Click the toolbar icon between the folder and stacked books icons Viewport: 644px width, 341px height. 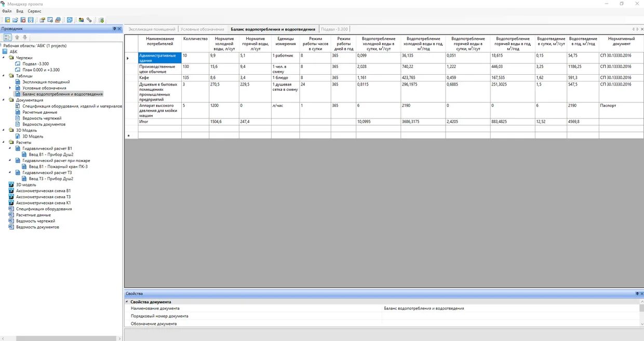[x=50, y=20]
